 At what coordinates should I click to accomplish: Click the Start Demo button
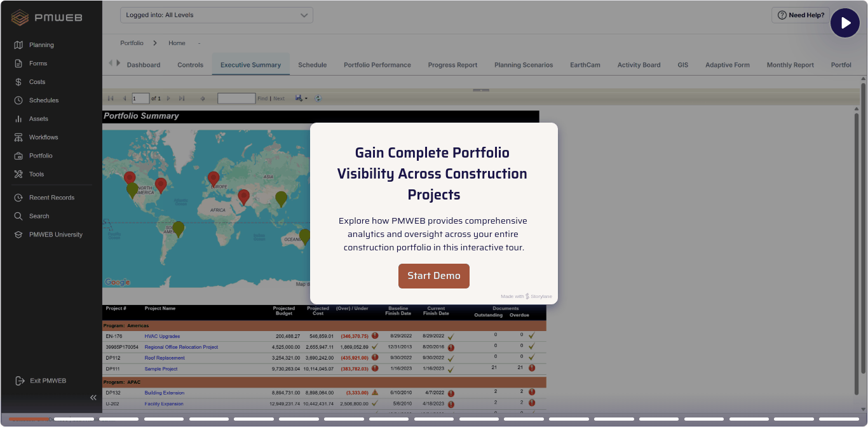click(x=434, y=276)
